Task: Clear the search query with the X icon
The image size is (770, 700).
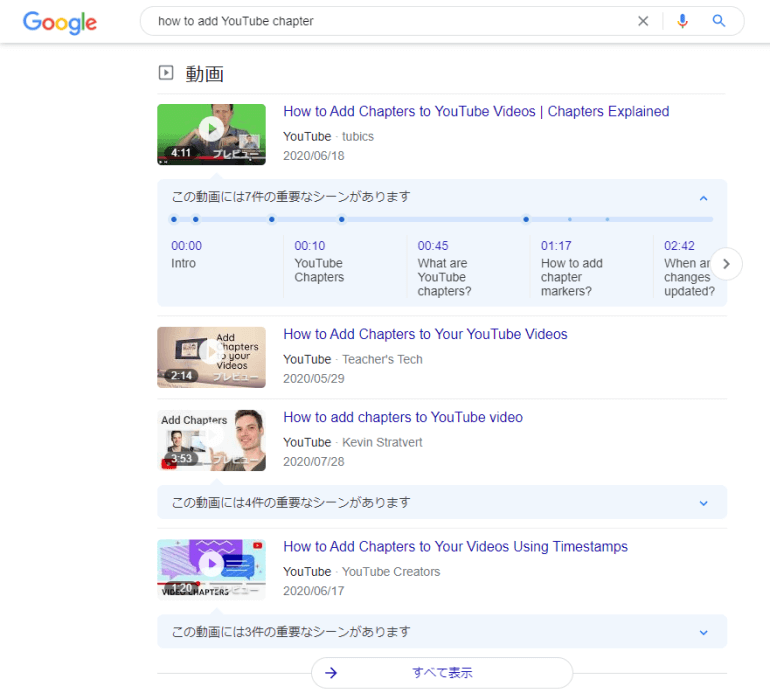Action: click(643, 21)
